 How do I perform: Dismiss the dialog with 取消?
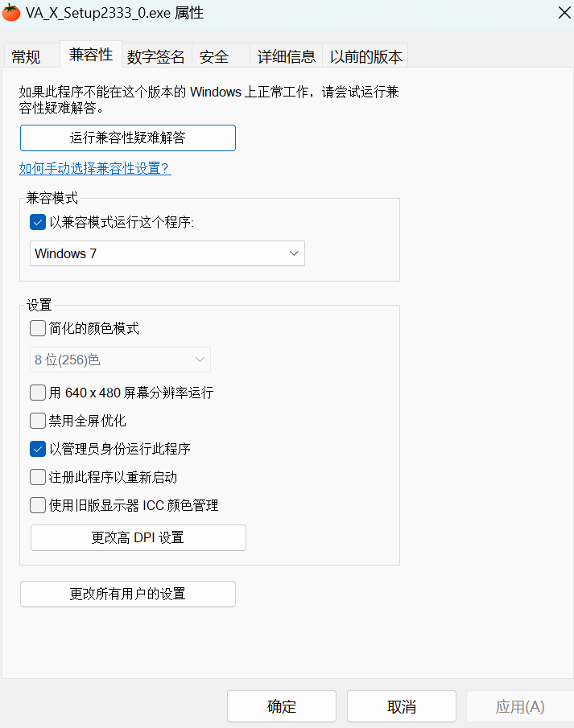pos(401,706)
